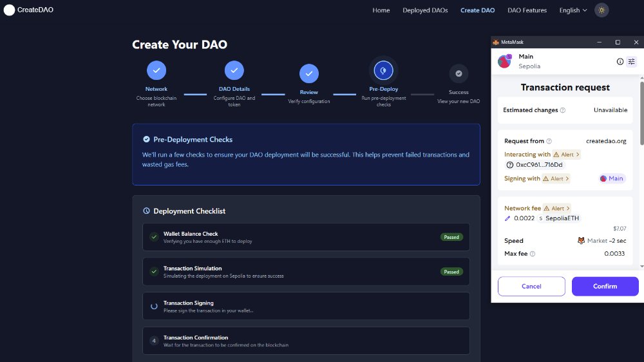This screenshot has height=362, width=644.
Task: Open Deployed DAOs nav item
Action: tap(425, 10)
